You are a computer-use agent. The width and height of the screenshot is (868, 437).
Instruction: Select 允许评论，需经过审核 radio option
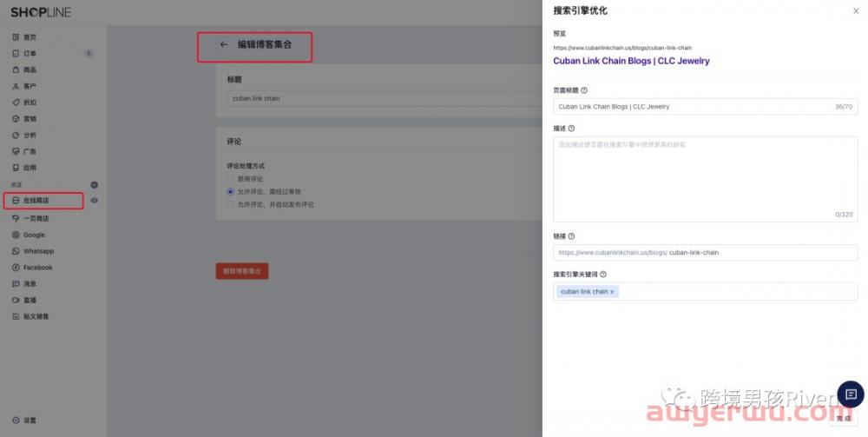point(230,191)
